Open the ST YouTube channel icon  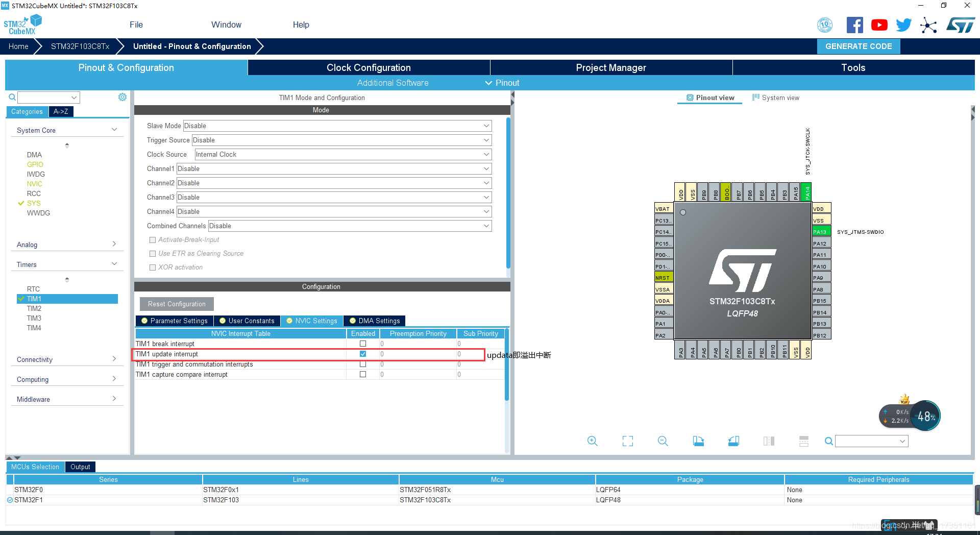point(879,25)
